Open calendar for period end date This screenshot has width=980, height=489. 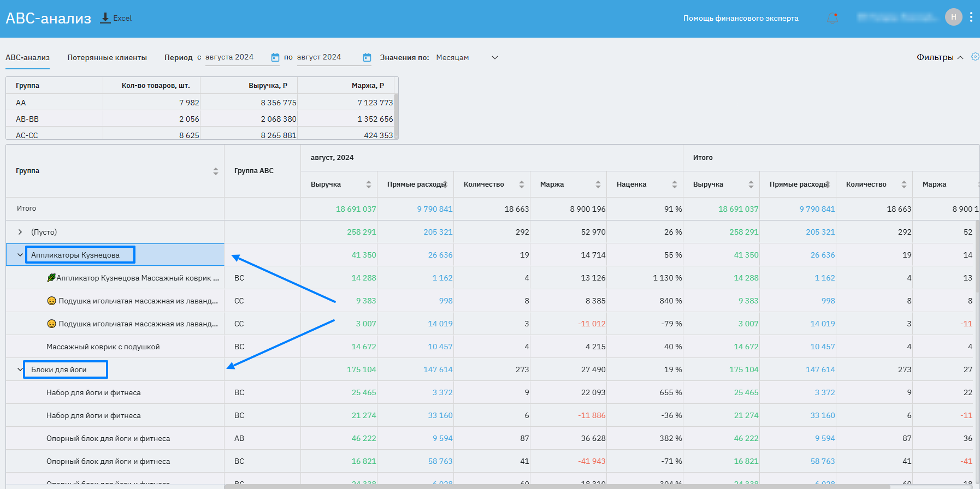[367, 57]
